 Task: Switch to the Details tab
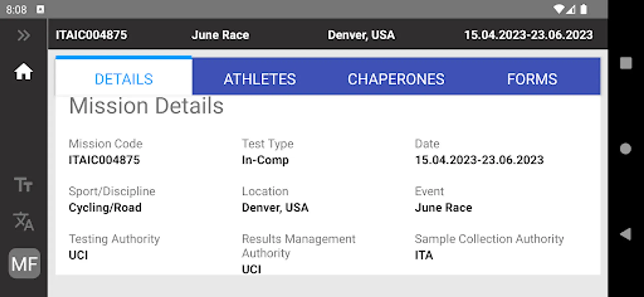124,79
